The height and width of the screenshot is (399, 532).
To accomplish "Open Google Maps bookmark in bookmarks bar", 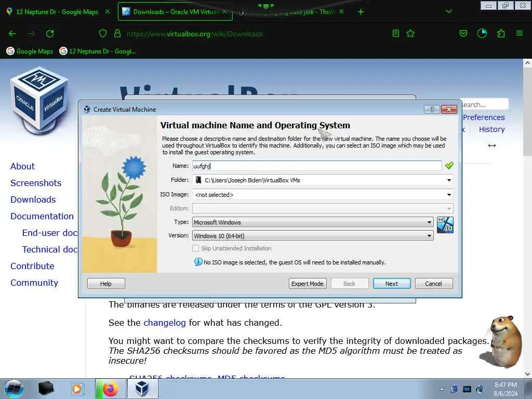I will pos(30,51).
